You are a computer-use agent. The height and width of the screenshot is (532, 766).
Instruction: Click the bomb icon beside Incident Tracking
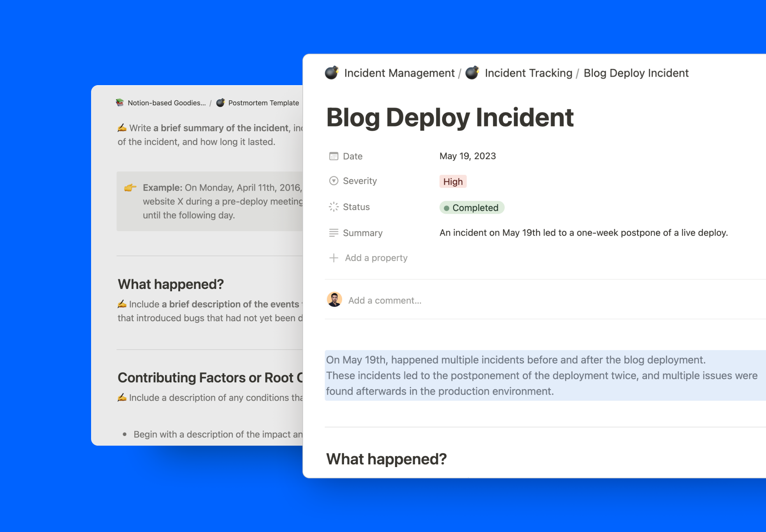(x=472, y=73)
